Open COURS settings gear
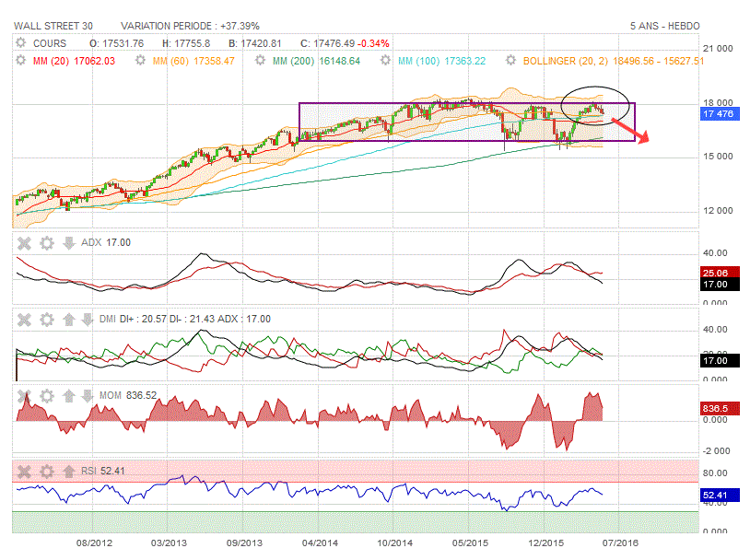Viewport: 750px width, 560px height. 20,43
